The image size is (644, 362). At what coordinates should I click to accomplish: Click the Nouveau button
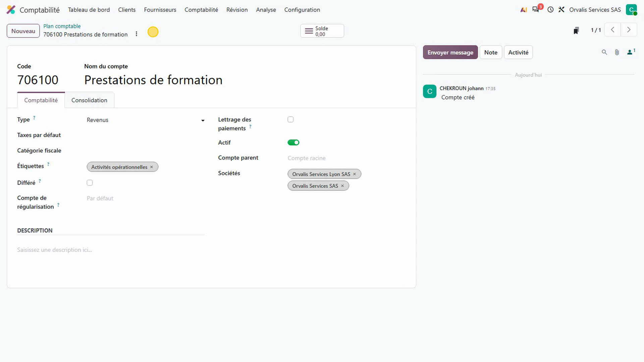click(x=23, y=31)
